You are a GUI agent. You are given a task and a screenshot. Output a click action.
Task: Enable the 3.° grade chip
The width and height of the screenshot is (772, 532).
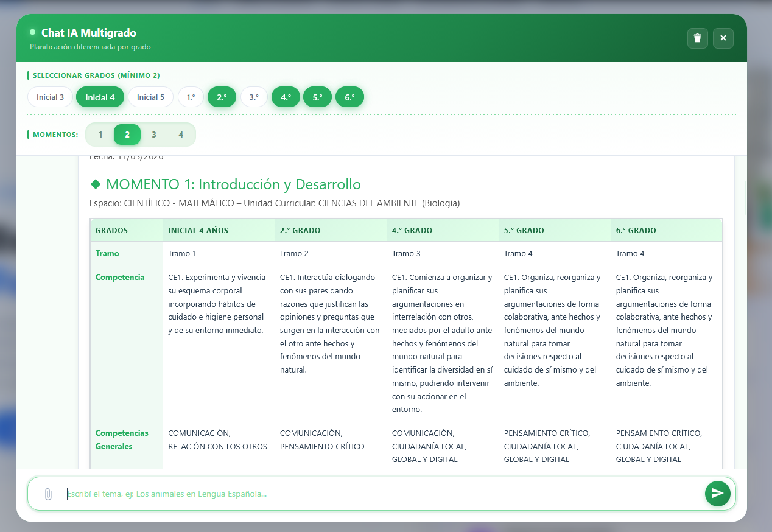pyautogui.click(x=254, y=97)
